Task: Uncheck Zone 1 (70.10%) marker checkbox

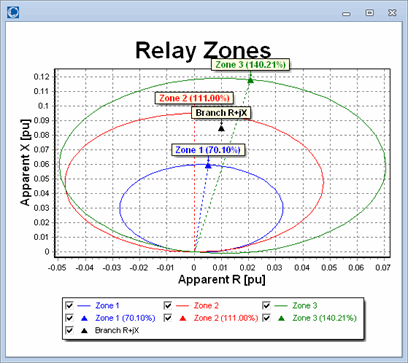Action: pyautogui.click(x=69, y=318)
